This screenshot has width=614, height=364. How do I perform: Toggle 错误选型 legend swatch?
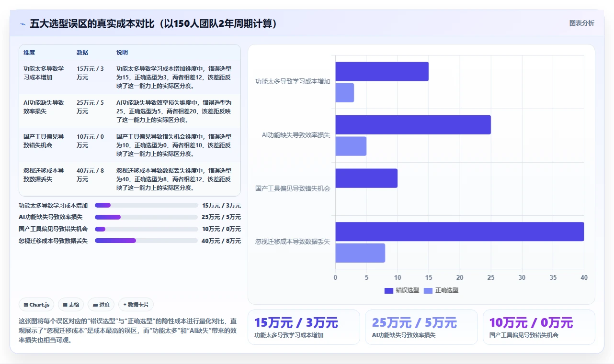click(x=388, y=290)
